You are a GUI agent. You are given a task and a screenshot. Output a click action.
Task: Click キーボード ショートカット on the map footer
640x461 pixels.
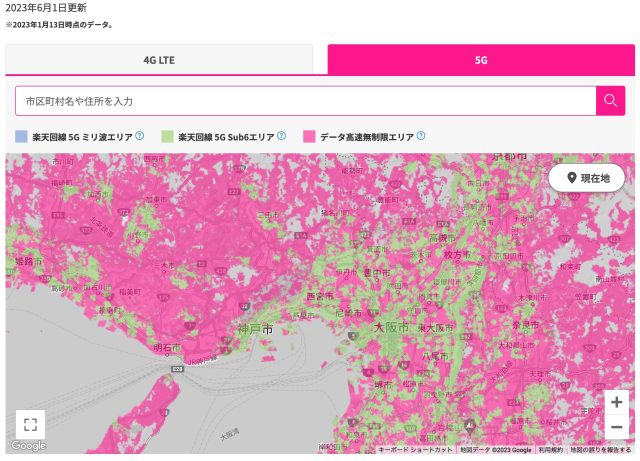pos(415,450)
